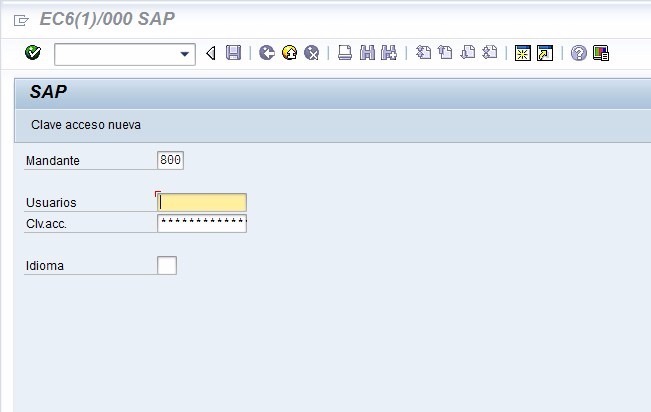651x412 pixels.
Task: Click the Mandante field containing 800
Action: [x=170, y=160]
